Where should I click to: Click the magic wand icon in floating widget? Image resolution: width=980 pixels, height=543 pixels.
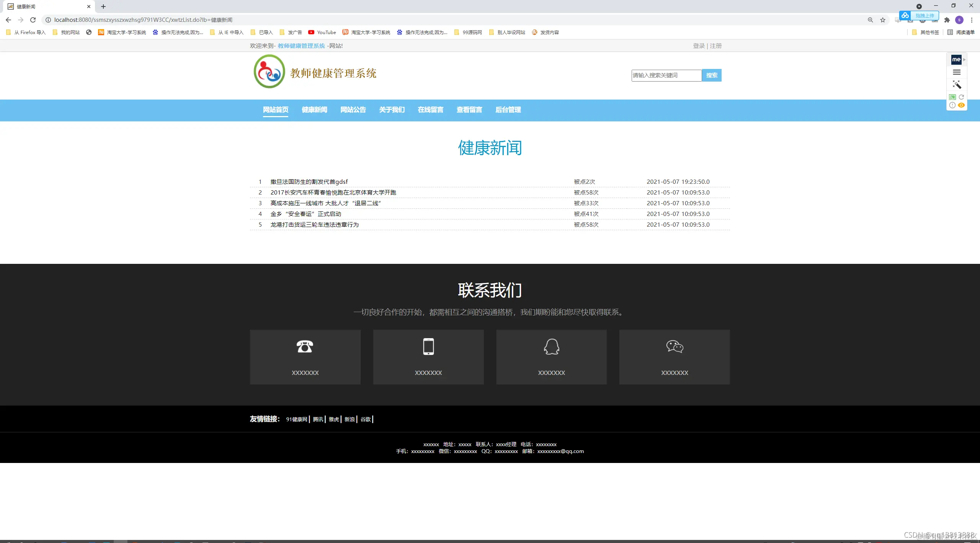point(957,84)
